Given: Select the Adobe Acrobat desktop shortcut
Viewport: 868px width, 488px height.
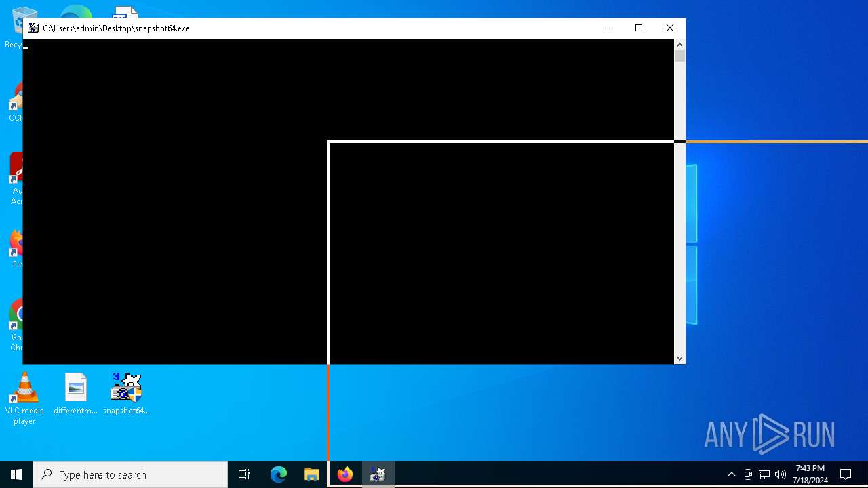Looking at the screenshot, I should click(15, 178).
